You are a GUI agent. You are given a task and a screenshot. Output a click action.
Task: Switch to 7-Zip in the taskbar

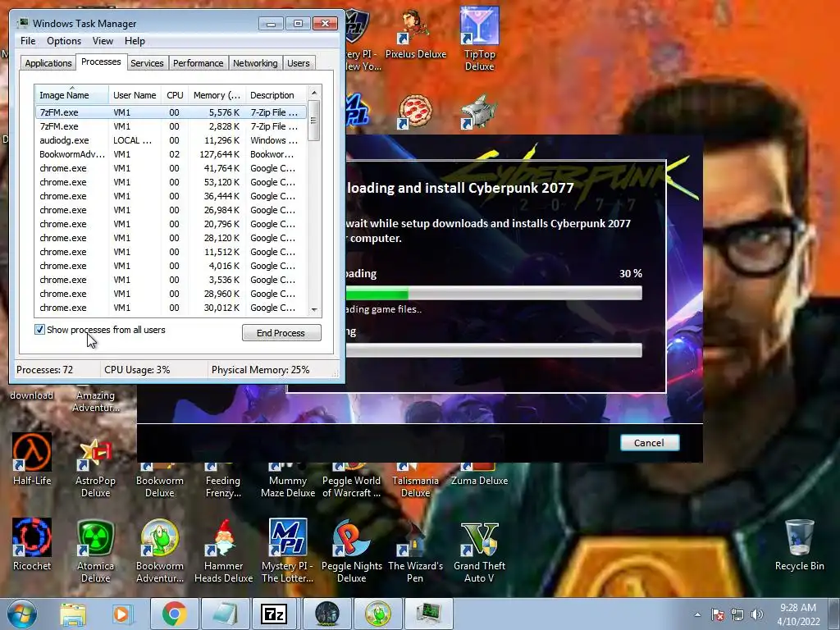pos(274,614)
